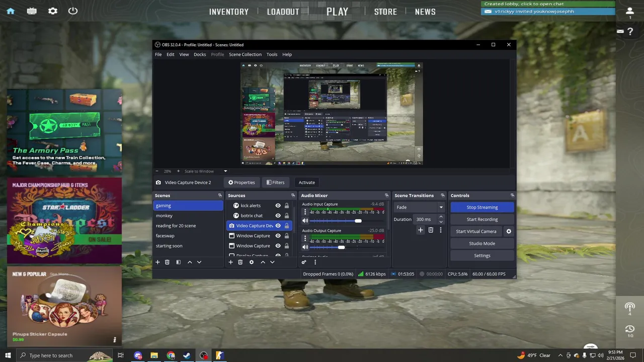Adjust Audio Output Capture volume slider

pyautogui.click(x=342, y=247)
